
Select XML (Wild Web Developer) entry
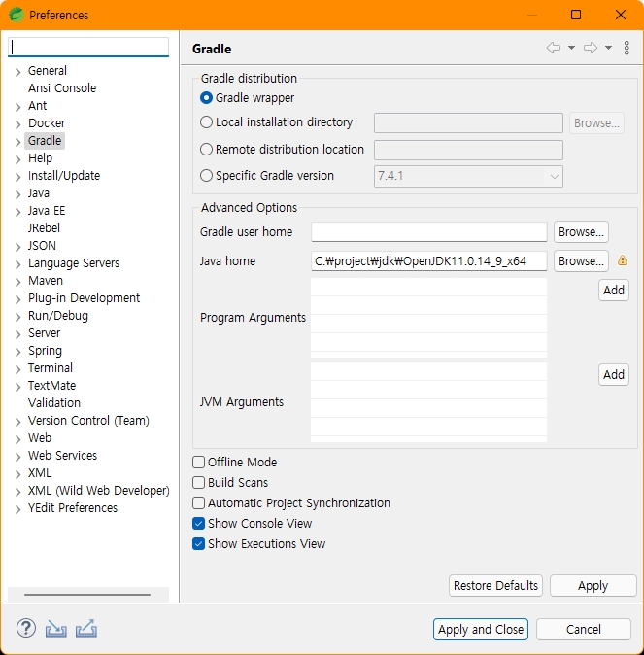pyautogui.click(x=98, y=491)
